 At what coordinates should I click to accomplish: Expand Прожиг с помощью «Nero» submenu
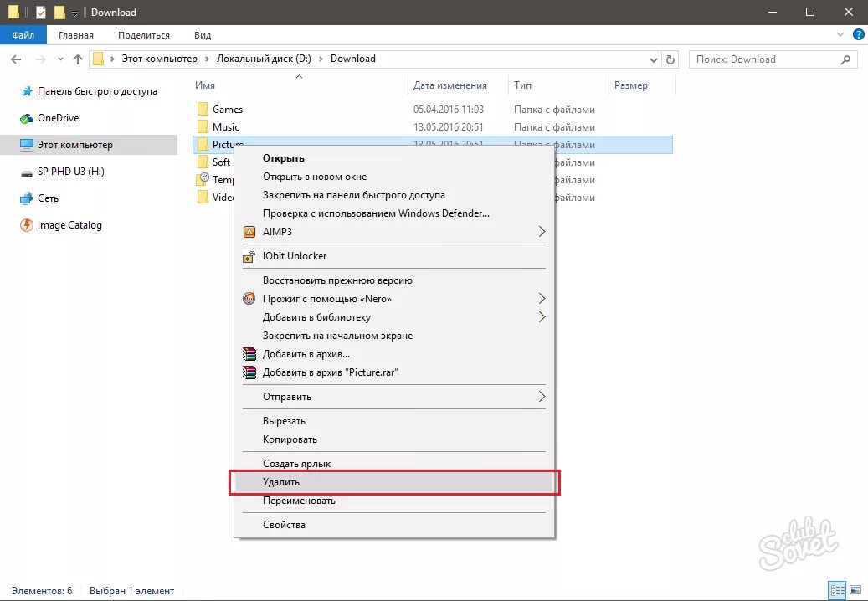point(394,299)
